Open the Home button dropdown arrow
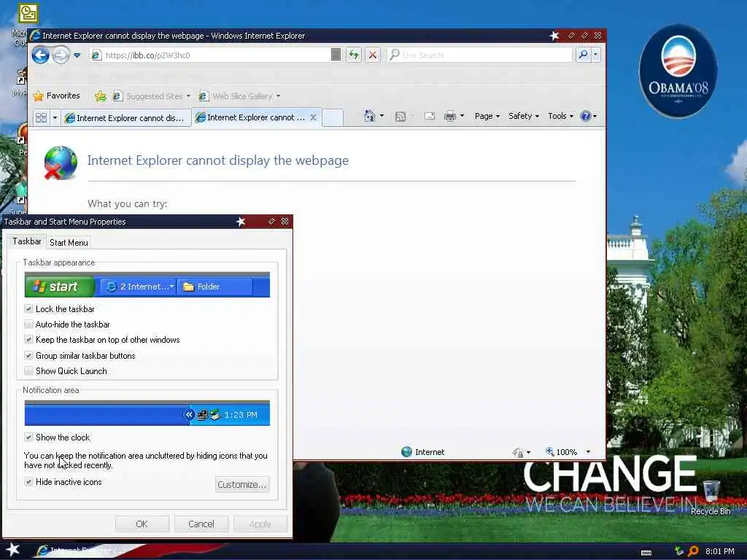 pyautogui.click(x=382, y=116)
